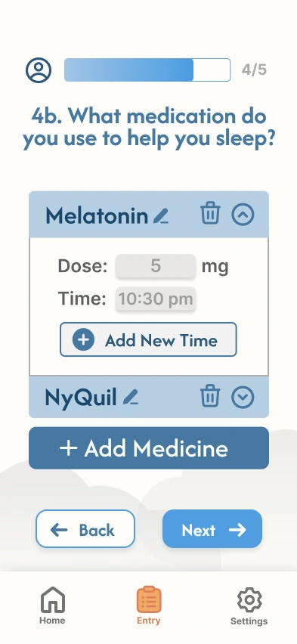Open the user profile icon

point(39,70)
